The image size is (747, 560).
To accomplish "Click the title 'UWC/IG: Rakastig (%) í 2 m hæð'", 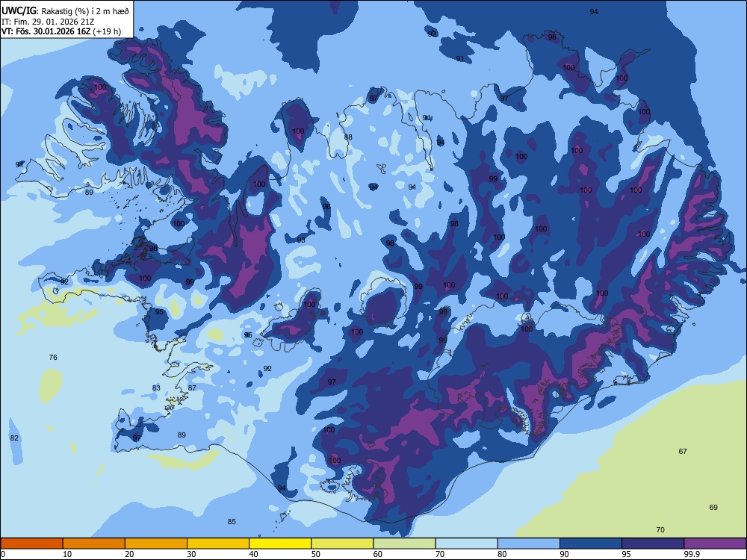I will [x=65, y=10].
